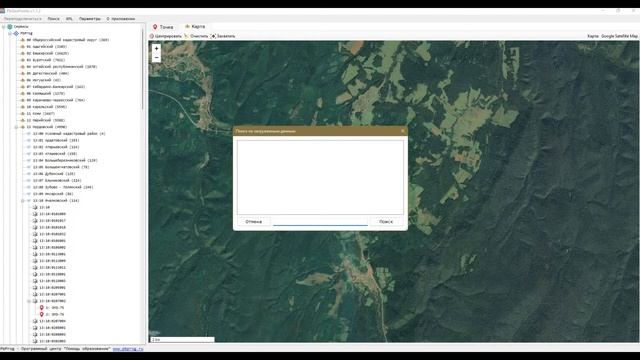
Task: Collapse block 13:10:0207002 with points
Action: tap(29, 301)
